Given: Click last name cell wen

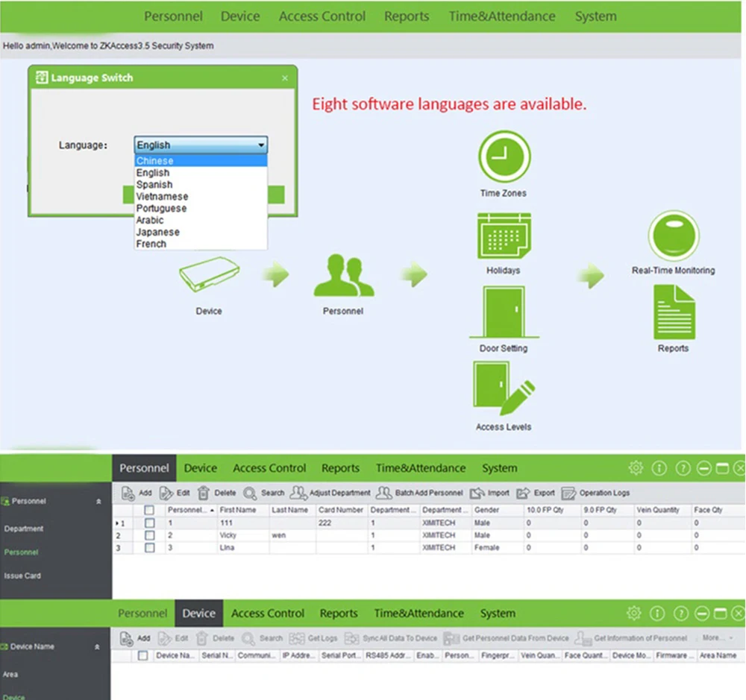Looking at the screenshot, I should (292, 535).
